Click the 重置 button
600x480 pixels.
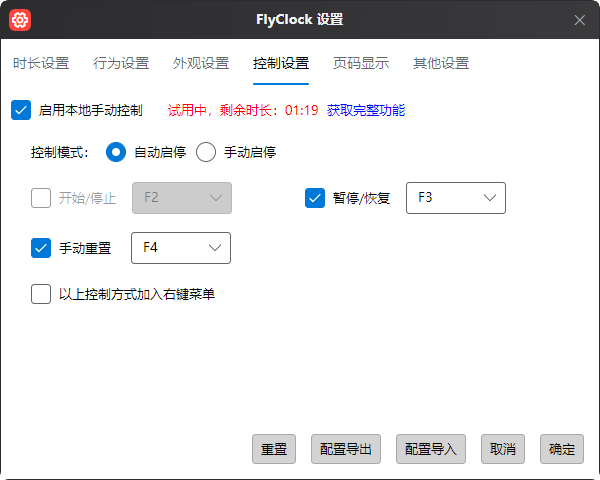point(274,449)
